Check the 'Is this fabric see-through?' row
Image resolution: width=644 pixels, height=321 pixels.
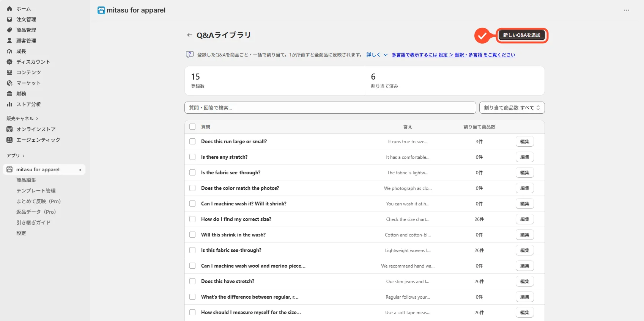(192, 250)
